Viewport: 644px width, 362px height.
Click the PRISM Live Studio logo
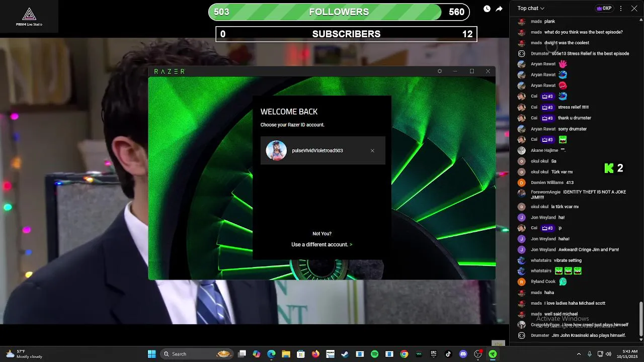pos(29,17)
